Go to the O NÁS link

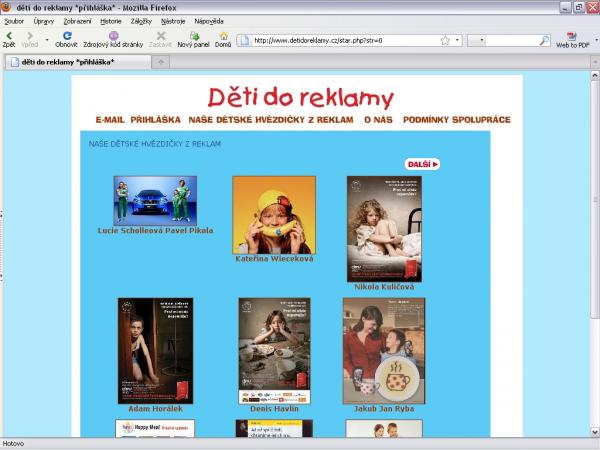378,120
